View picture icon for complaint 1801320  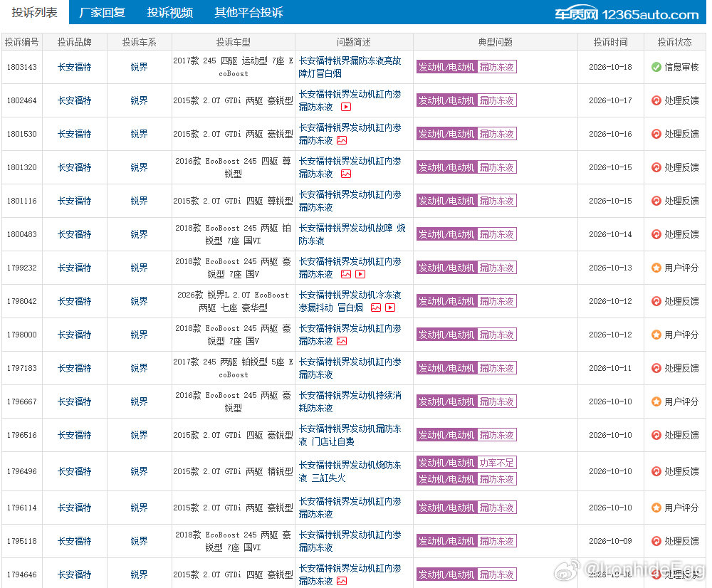[346, 174]
